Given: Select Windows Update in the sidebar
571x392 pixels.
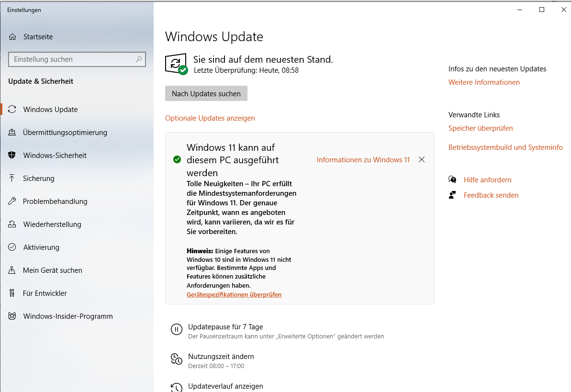Looking at the screenshot, I should [x=50, y=109].
